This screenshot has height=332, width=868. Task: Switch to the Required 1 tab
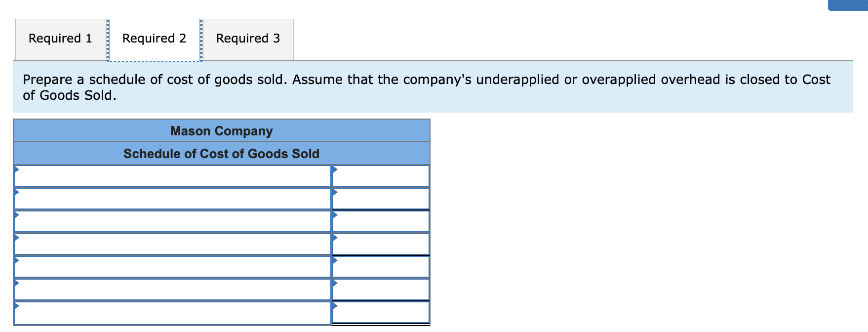pos(60,38)
